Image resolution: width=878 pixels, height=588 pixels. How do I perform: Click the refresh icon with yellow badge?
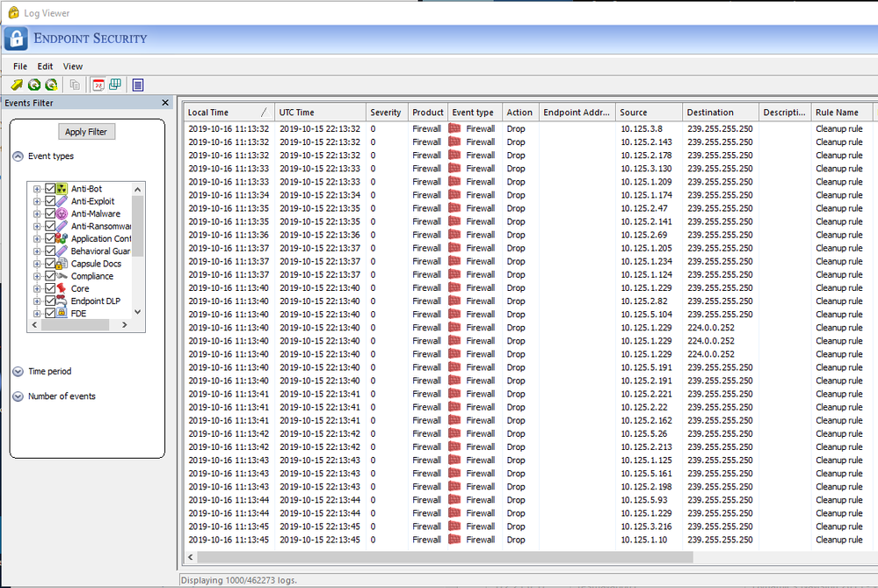click(x=51, y=84)
